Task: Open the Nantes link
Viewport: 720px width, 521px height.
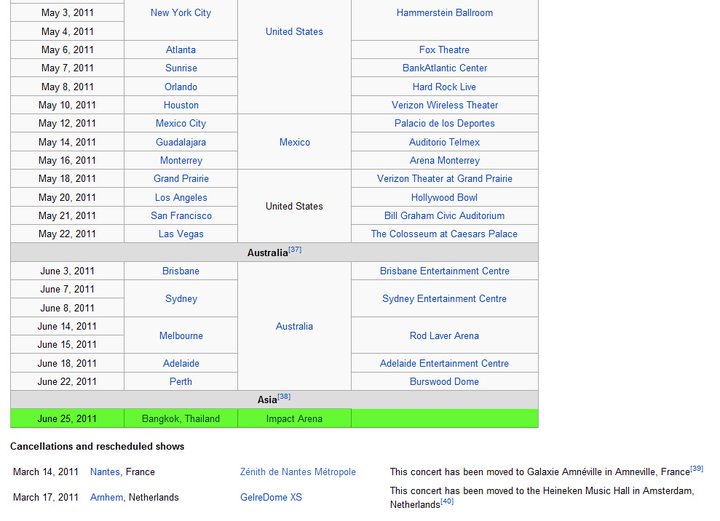Action: point(105,472)
